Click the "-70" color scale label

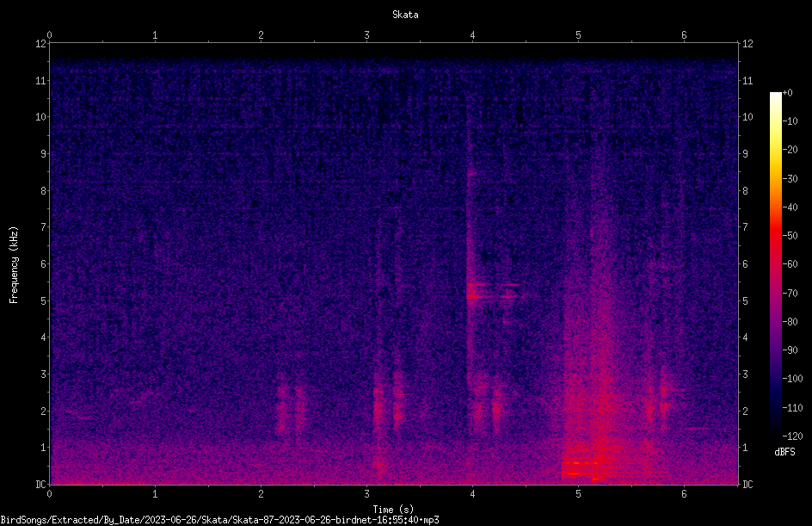tap(790, 294)
